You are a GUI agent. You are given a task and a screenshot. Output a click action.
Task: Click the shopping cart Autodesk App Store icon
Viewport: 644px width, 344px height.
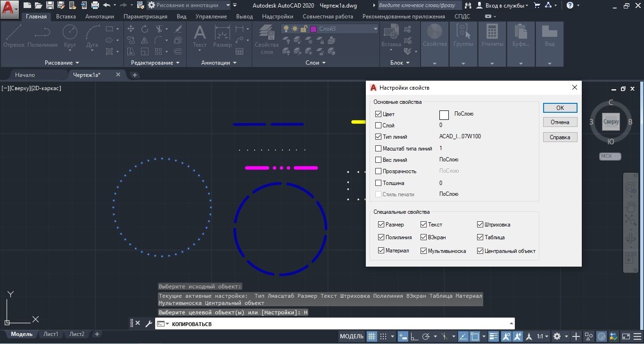[537, 5]
